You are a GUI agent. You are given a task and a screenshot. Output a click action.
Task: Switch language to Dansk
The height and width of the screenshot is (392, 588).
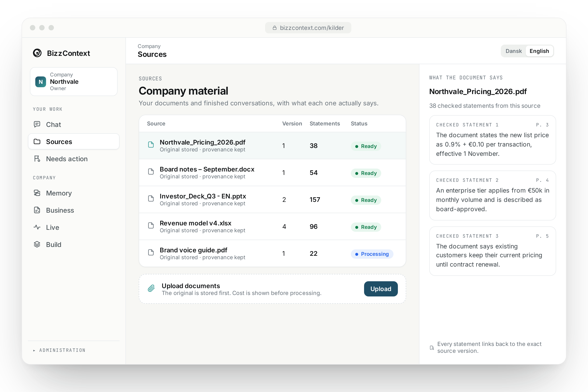(x=514, y=51)
